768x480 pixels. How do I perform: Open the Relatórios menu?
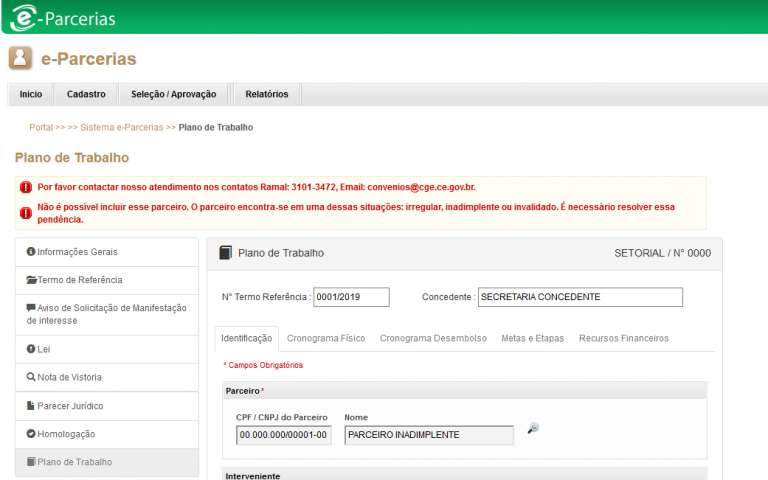[266, 94]
